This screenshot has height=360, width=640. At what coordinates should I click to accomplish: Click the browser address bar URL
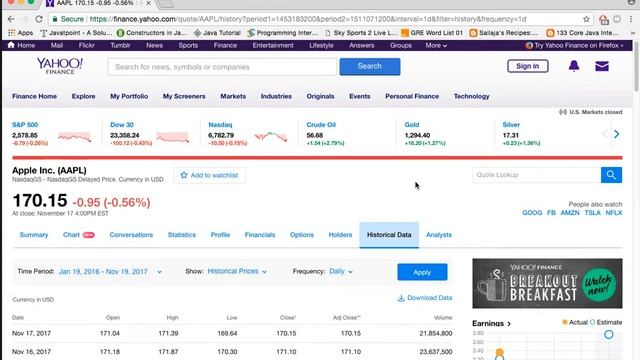[x=308, y=19]
